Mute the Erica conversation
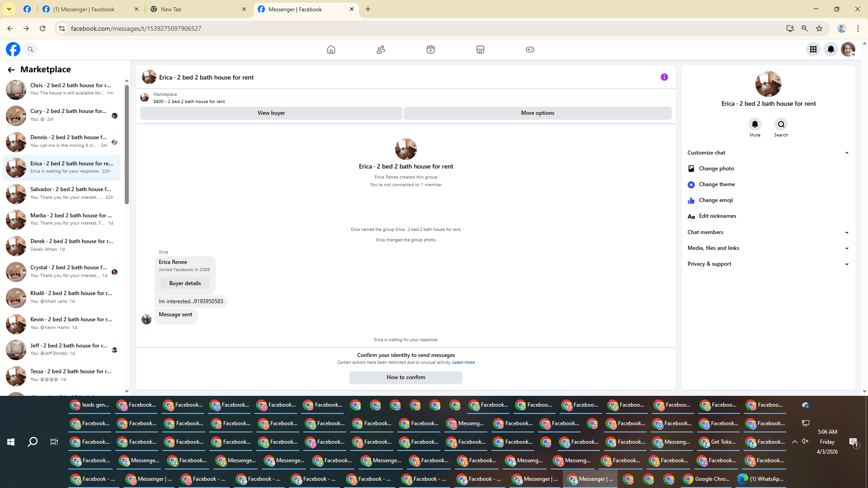The image size is (868, 488). [755, 124]
